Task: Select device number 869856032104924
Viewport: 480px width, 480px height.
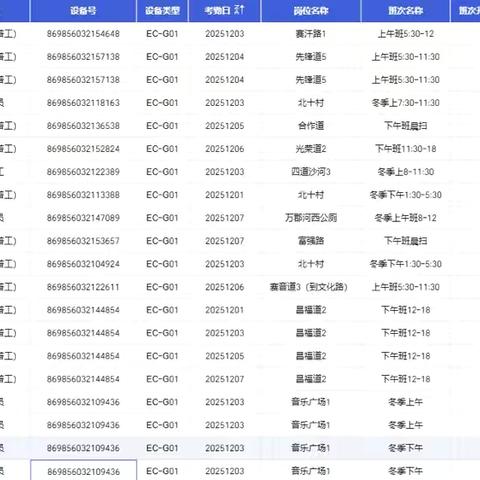Action: [83, 264]
